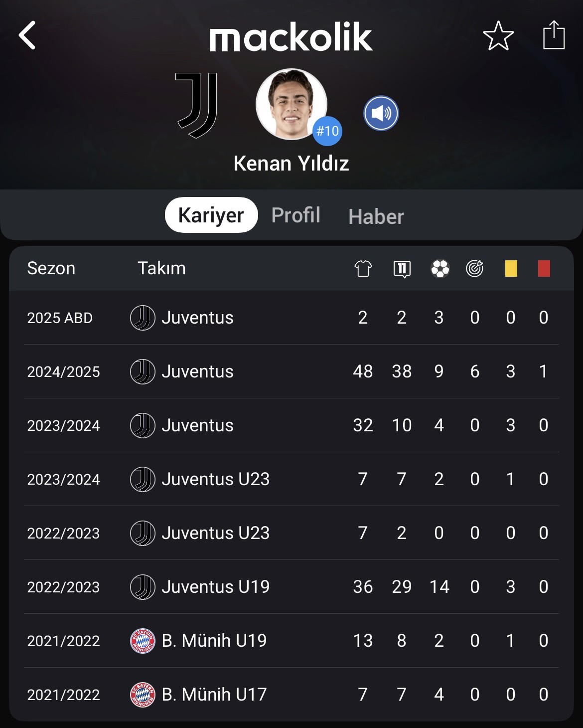Tap the starting eleven column icon
583x728 pixels.
coord(402,269)
